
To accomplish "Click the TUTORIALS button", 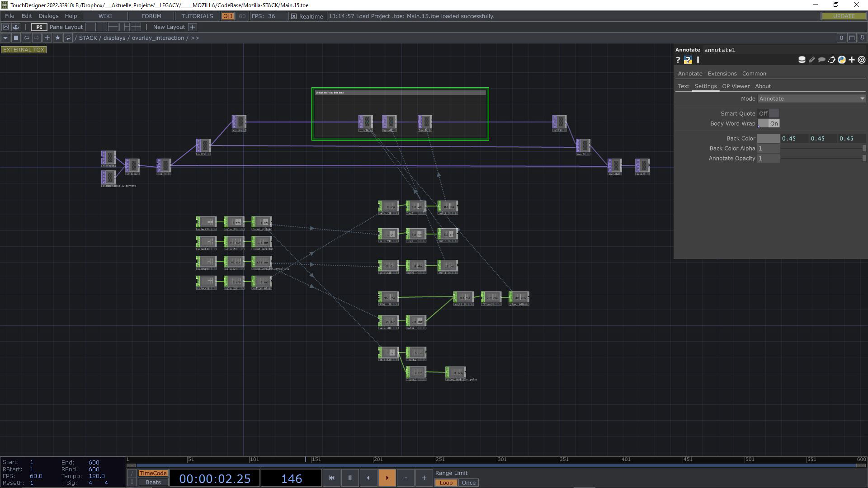I will [197, 16].
